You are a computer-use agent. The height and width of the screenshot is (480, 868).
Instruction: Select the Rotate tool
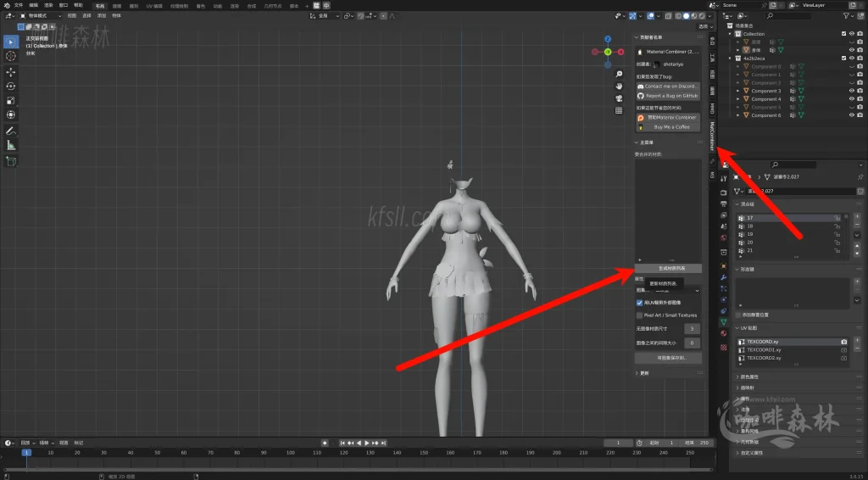10,86
